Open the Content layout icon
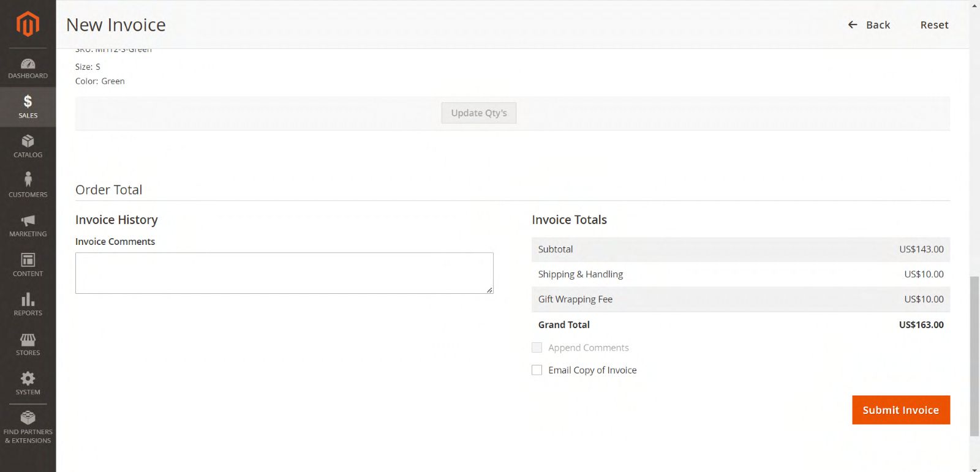 click(x=28, y=260)
